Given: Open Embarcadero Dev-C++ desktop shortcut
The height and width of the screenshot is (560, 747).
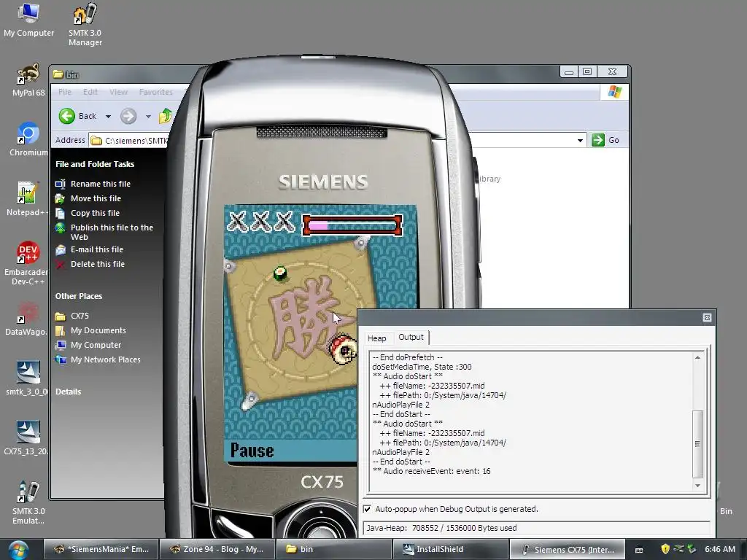Looking at the screenshot, I should coord(28,262).
